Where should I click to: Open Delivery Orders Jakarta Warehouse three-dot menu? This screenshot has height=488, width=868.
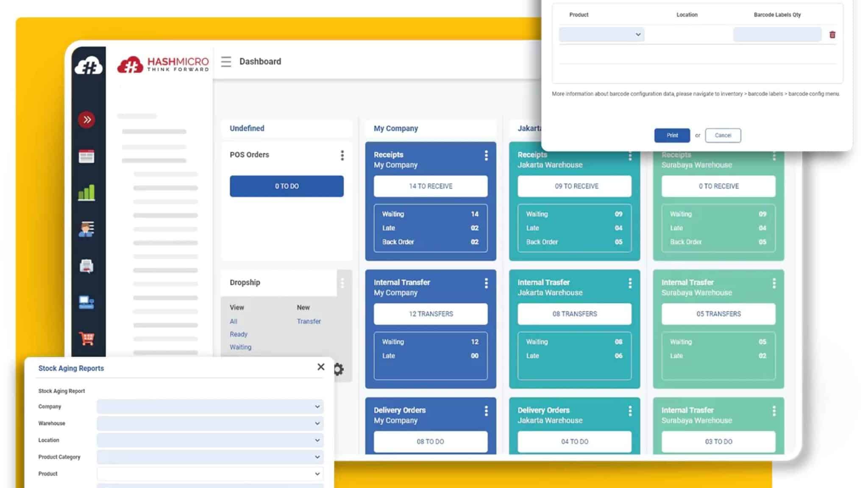tap(630, 411)
